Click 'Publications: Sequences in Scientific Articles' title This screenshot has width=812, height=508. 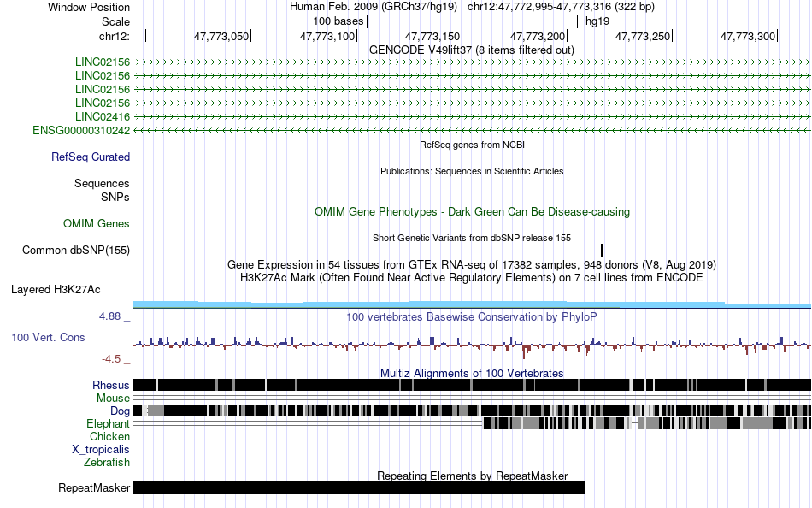click(x=472, y=172)
